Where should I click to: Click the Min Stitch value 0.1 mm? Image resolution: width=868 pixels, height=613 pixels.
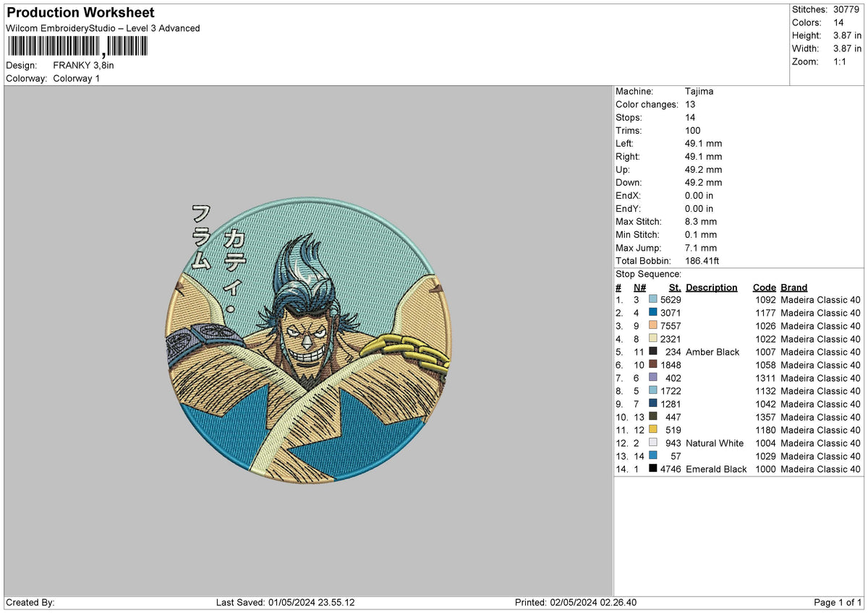pos(701,234)
